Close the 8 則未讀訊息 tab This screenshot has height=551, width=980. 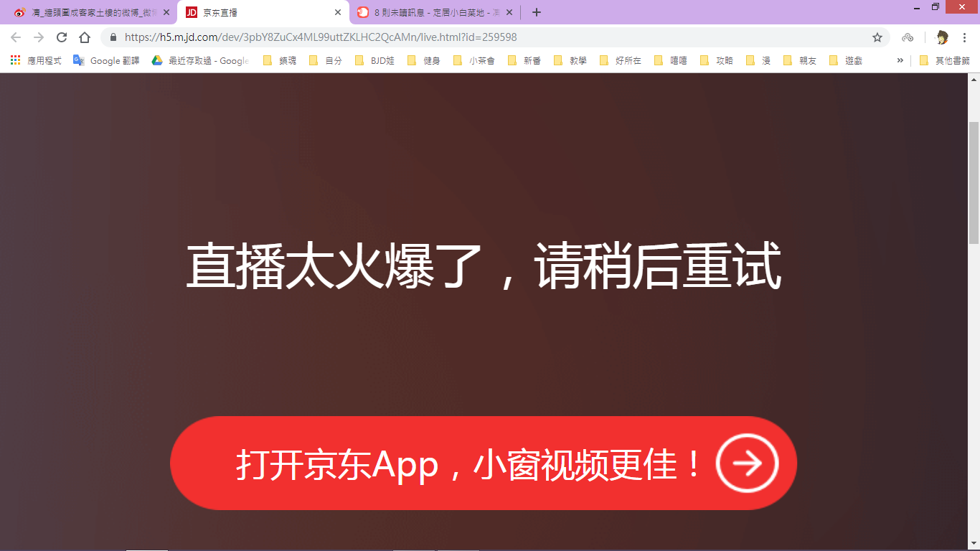point(509,12)
